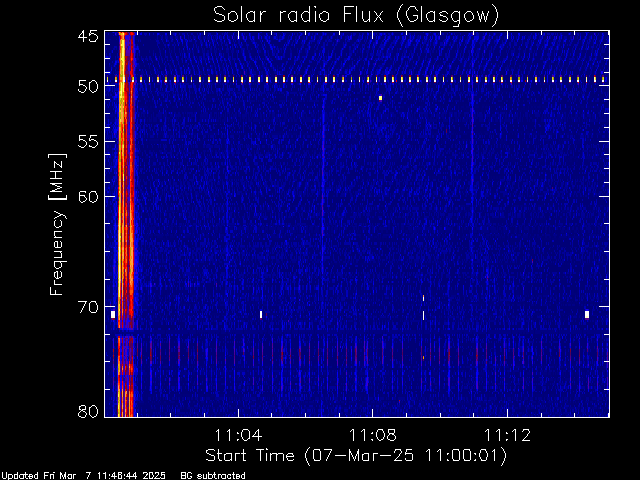Screen dimensions: 640x480
Task: Click the 'Frequency [MHz]' axis label
Action: tap(57, 224)
